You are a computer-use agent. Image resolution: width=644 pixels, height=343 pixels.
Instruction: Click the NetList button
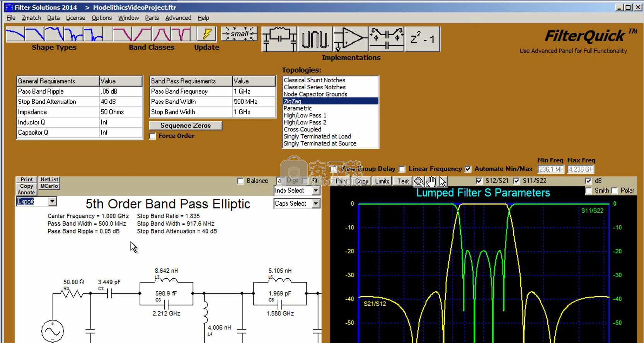[49, 179]
